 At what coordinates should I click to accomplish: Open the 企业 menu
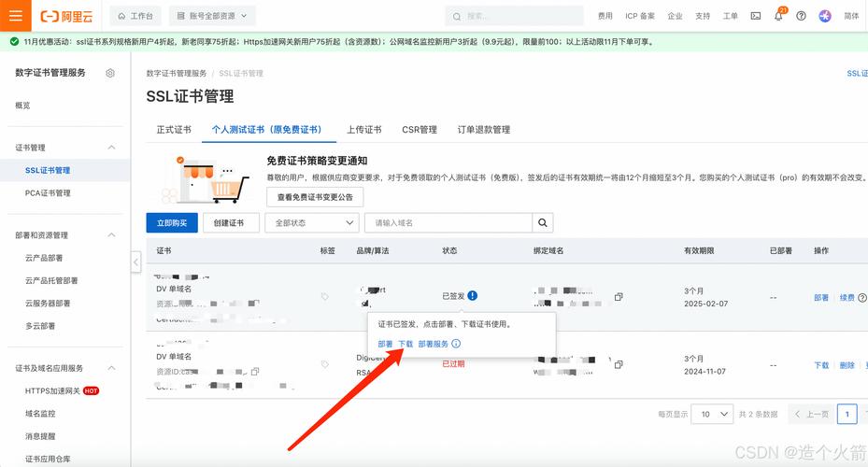coord(675,16)
